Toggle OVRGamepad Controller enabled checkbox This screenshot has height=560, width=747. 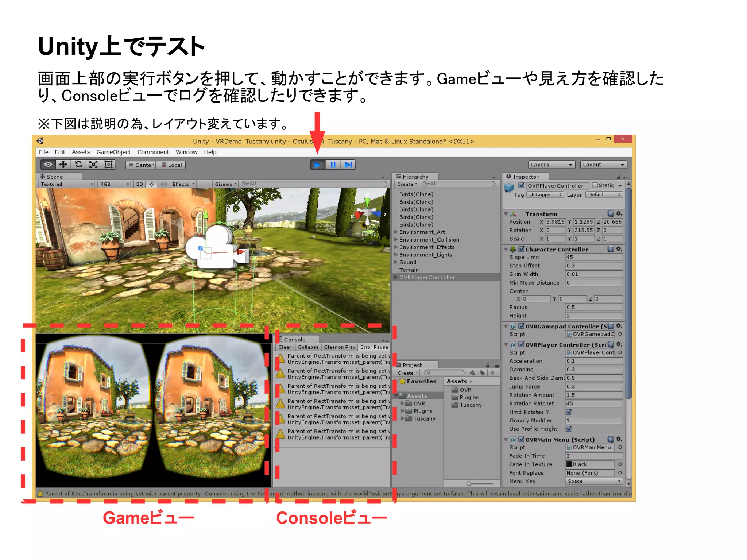click(522, 326)
